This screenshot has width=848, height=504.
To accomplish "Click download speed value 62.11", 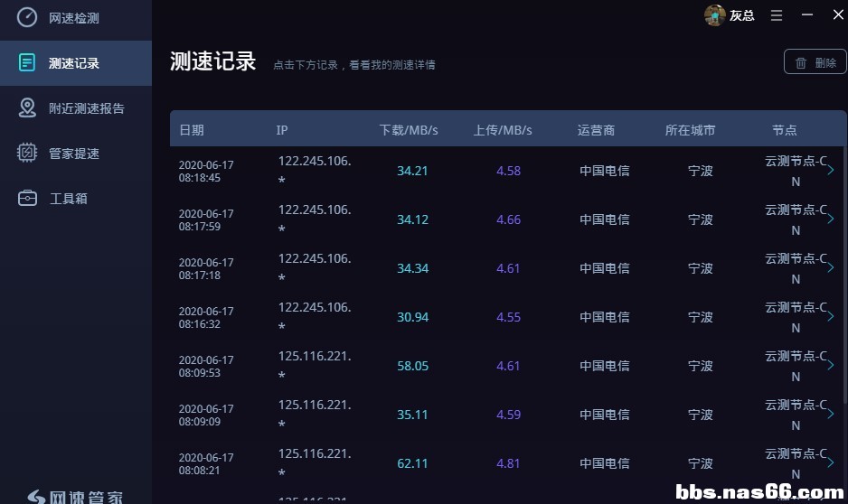I will coord(412,463).
